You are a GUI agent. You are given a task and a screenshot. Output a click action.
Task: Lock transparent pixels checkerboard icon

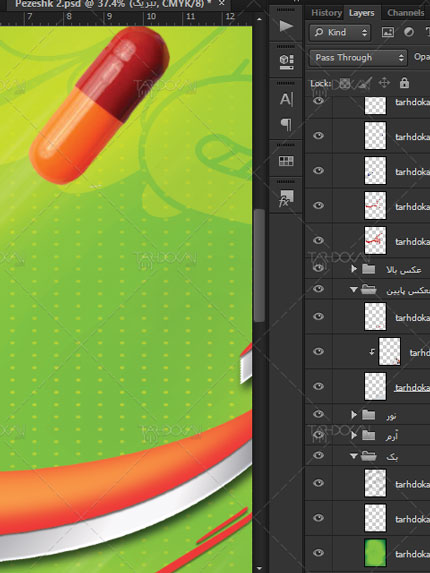(x=344, y=83)
